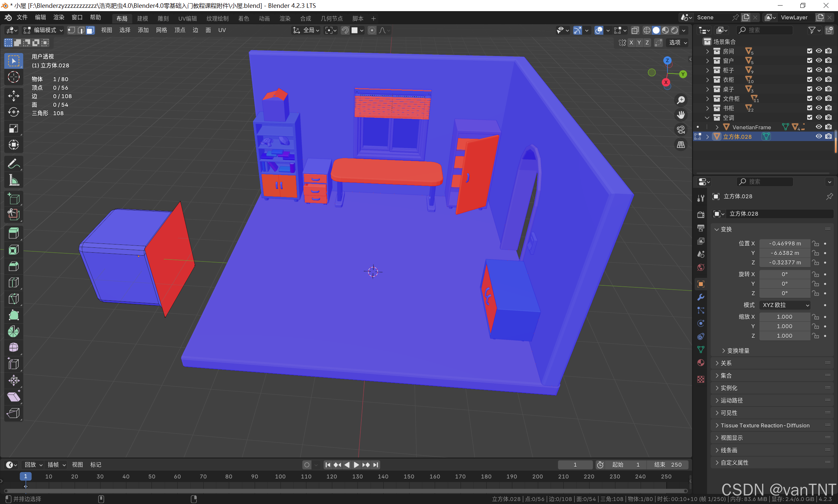Uncheck the 房间 collection checkbox
Image resolution: width=838 pixels, height=504 pixels.
(x=810, y=51)
